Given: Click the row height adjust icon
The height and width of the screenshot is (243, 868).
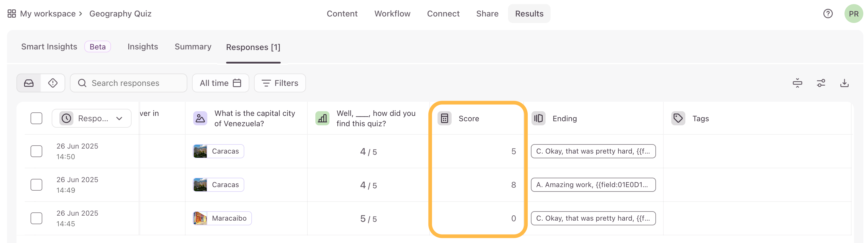Looking at the screenshot, I should pyautogui.click(x=797, y=83).
